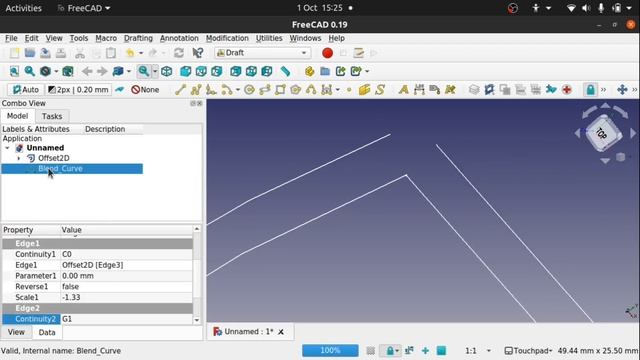Toggle the plus ortho icon in status bar

point(425,351)
